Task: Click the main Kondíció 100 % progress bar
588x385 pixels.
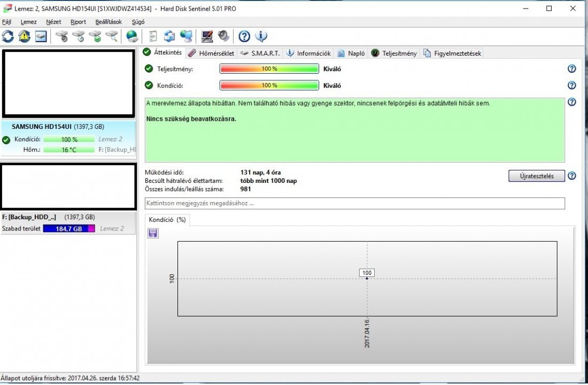Action: [269, 85]
